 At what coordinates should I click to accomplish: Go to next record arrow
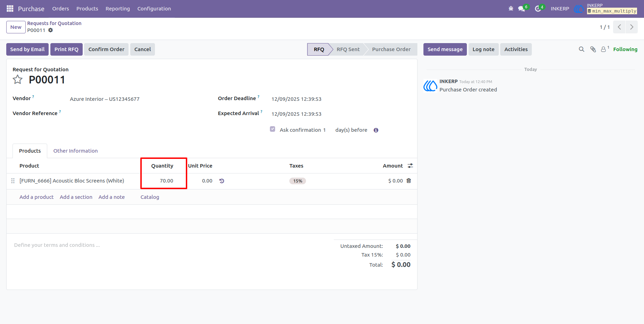[631, 27]
